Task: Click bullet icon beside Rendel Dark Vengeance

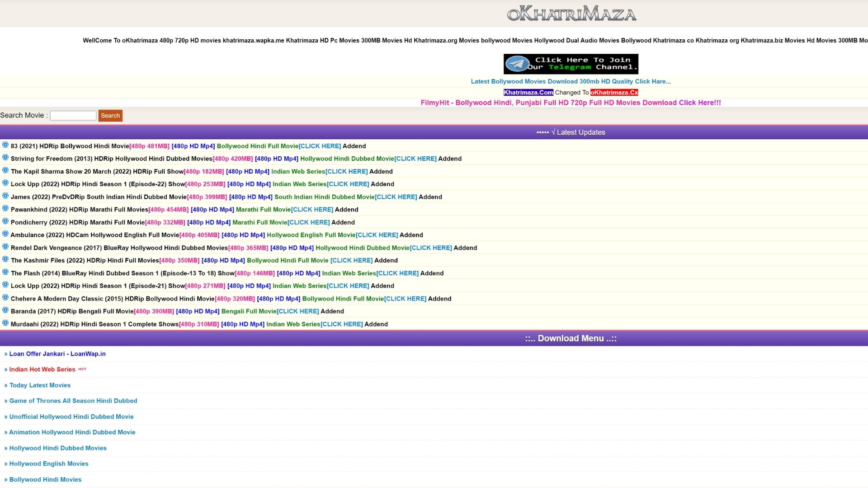Action: [x=5, y=247]
